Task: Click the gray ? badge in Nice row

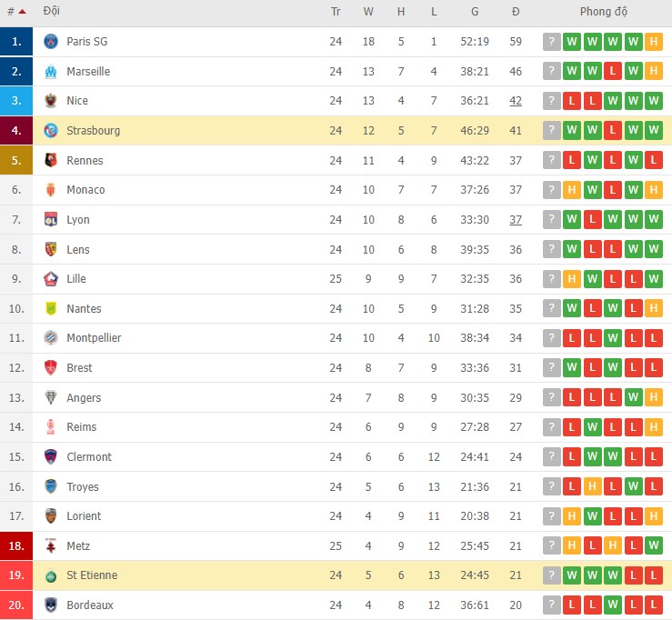Action: click(x=551, y=101)
